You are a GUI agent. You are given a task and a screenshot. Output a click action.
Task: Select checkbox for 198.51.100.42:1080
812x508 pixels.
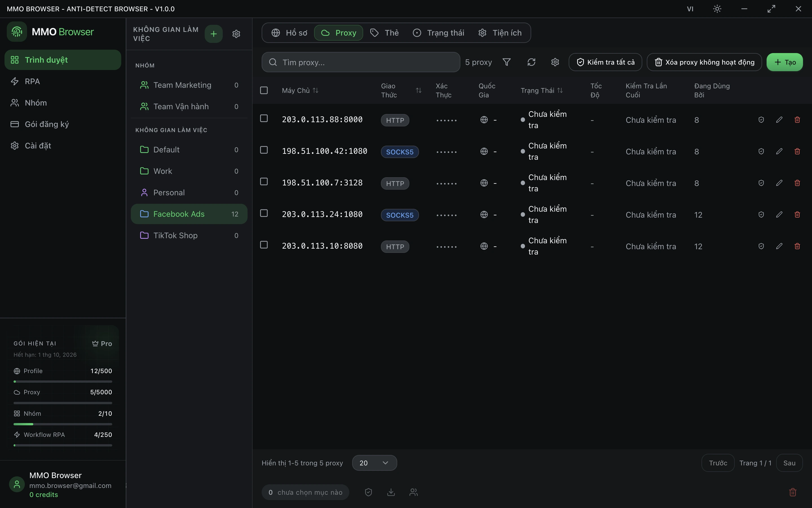click(x=264, y=150)
